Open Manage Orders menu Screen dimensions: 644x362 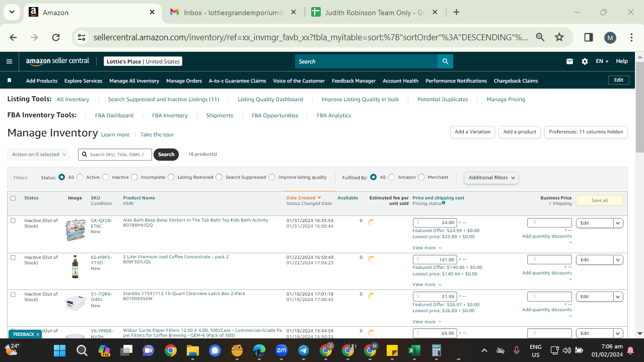[184, 81]
